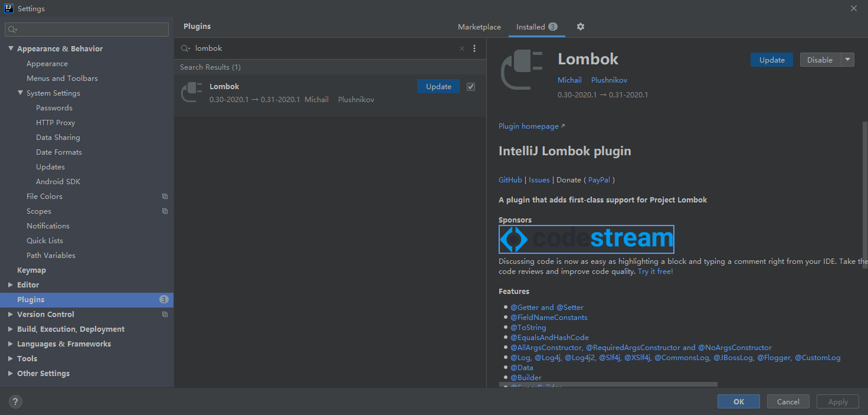Open the @ToString feature link
Image resolution: width=868 pixels, height=415 pixels.
tap(528, 328)
